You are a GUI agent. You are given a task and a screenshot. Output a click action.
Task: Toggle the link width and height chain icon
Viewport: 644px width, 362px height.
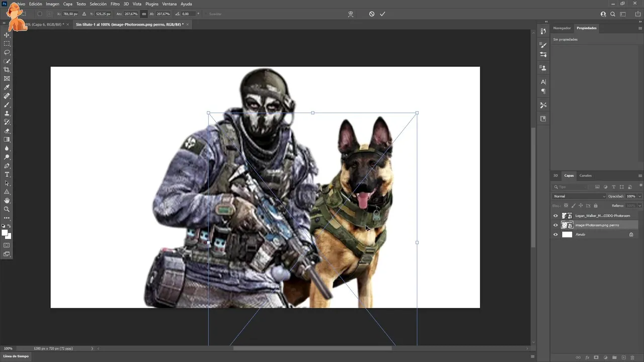tap(144, 14)
